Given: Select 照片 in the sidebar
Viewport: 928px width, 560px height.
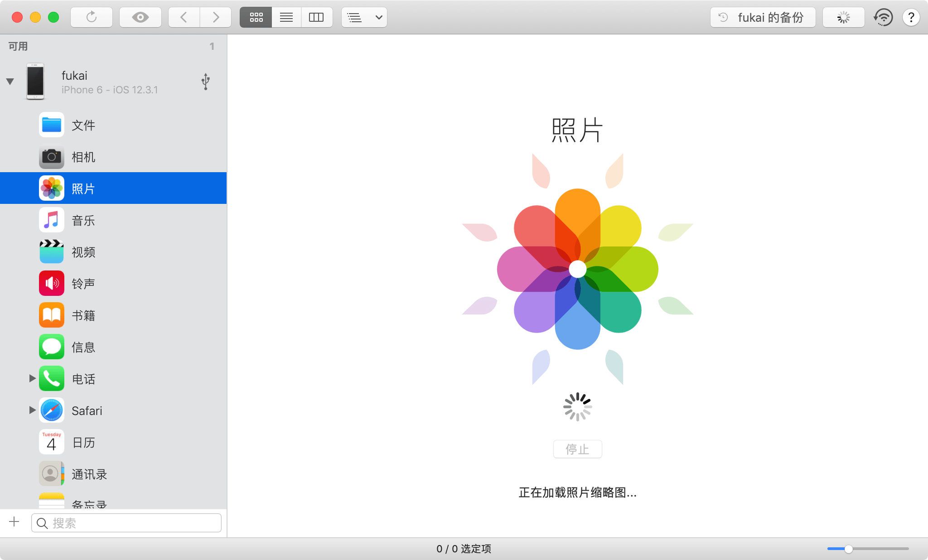Looking at the screenshot, I should coord(113,188).
